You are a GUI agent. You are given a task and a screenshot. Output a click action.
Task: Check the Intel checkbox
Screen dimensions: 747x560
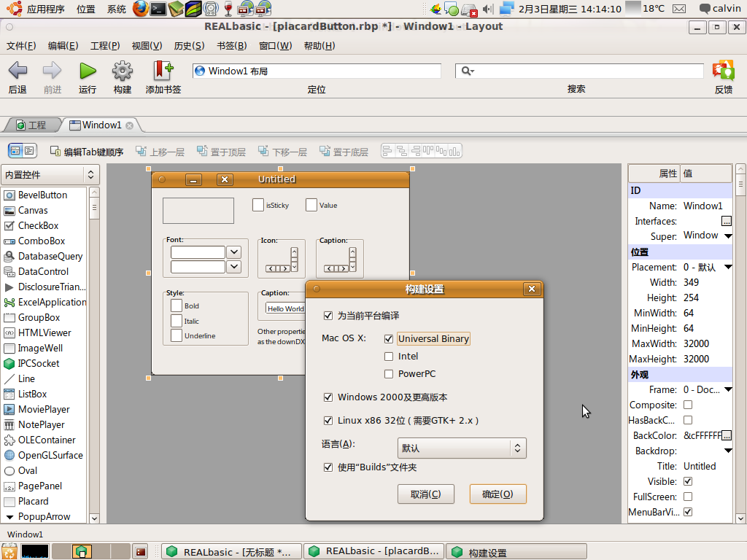tap(389, 356)
